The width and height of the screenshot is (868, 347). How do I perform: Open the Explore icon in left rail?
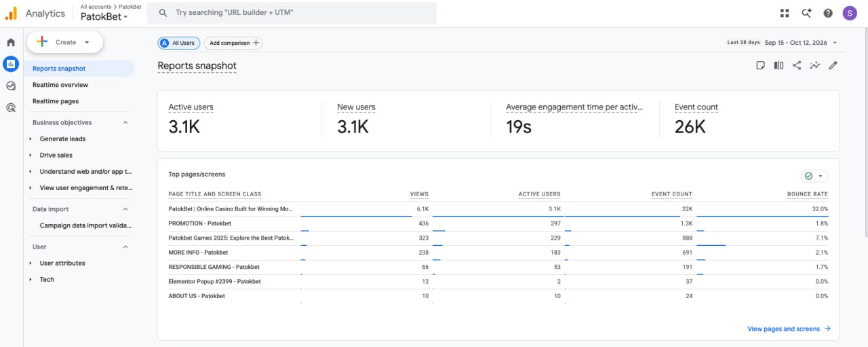tap(11, 86)
